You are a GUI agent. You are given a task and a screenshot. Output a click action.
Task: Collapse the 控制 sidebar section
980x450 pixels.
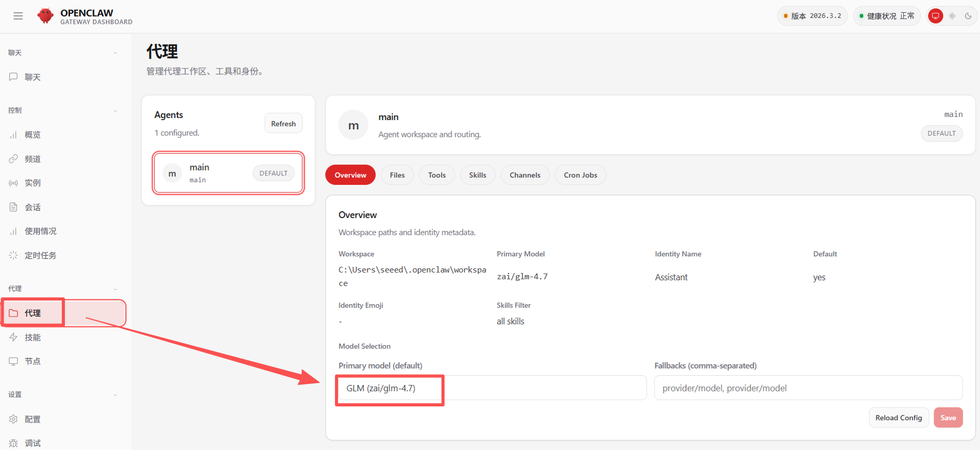(115, 111)
